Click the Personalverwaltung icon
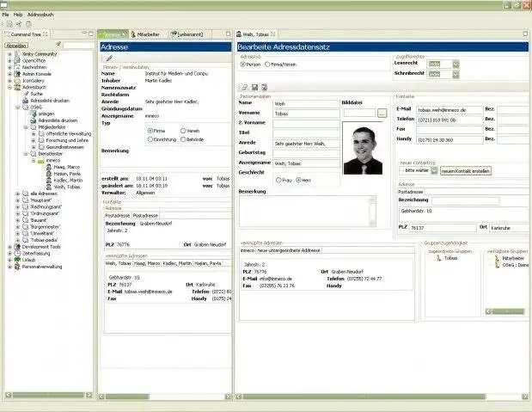This screenshot has width=532, height=412. tap(17, 267)
